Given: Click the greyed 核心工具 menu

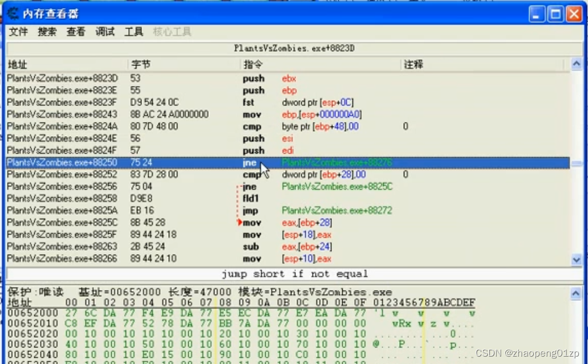Looking at the screenshot, I should coord(172,32).
